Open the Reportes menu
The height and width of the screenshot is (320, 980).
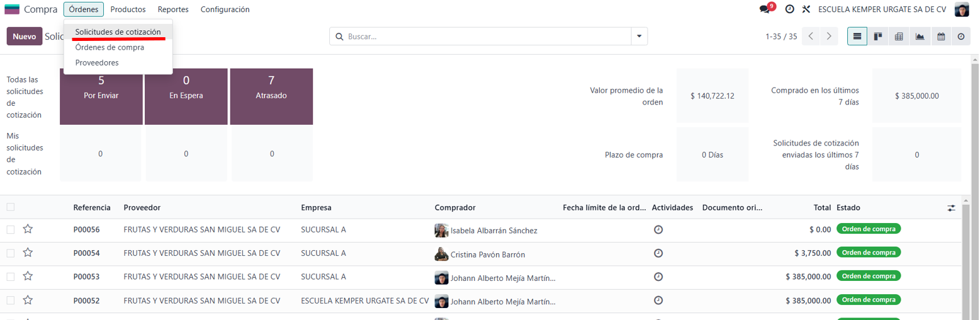[x=173, y=9]
